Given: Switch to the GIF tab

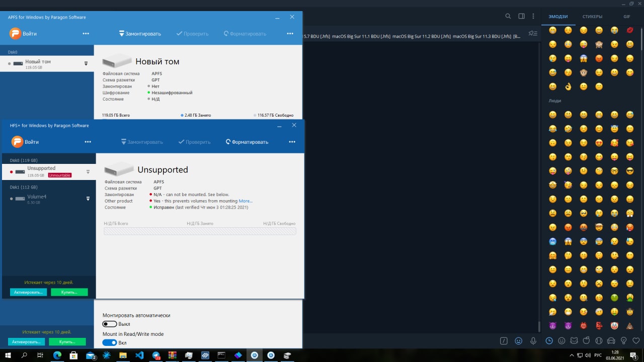Looking at the screenshot, I should coord(627,17).
